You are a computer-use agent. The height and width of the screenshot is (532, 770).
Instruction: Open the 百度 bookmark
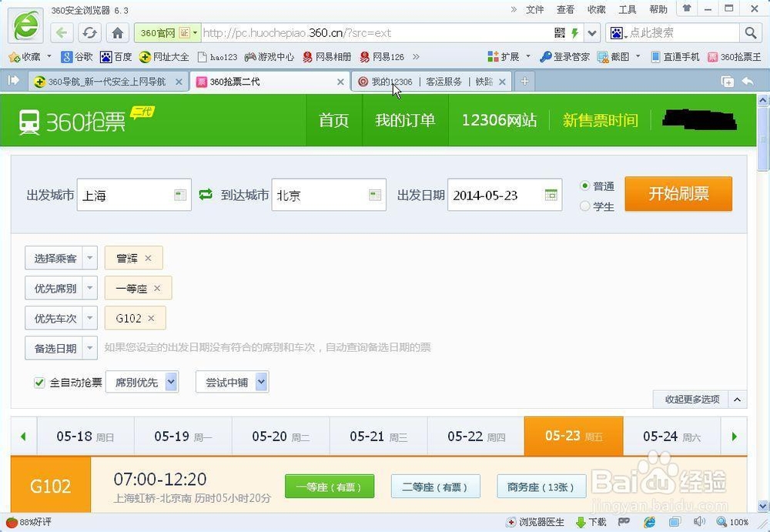pyautogui.click(x=116, y=57)
